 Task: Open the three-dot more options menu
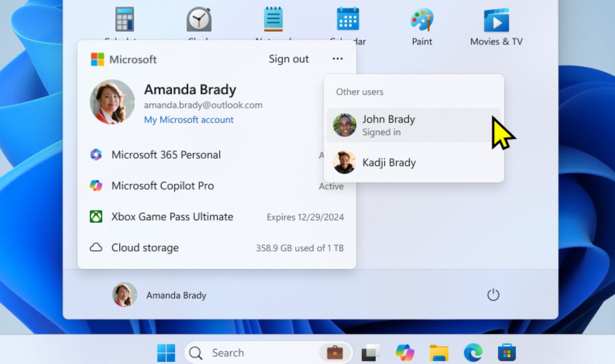338,59
